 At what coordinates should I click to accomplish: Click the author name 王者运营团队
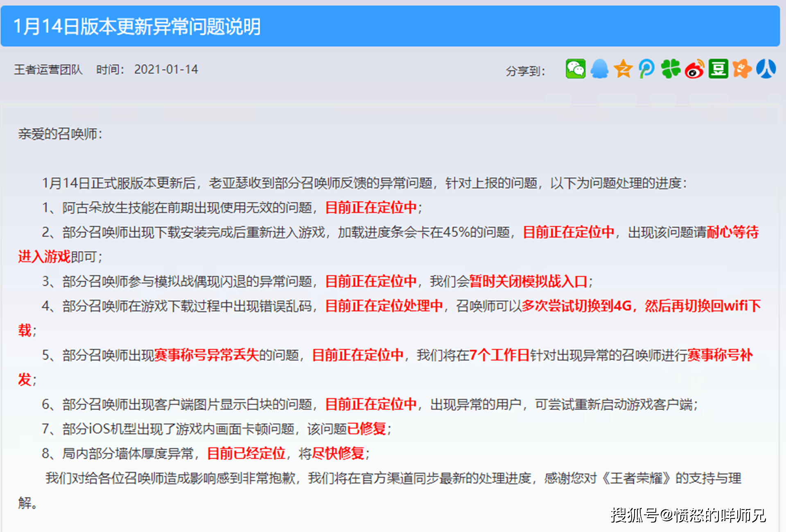(48, 70)
